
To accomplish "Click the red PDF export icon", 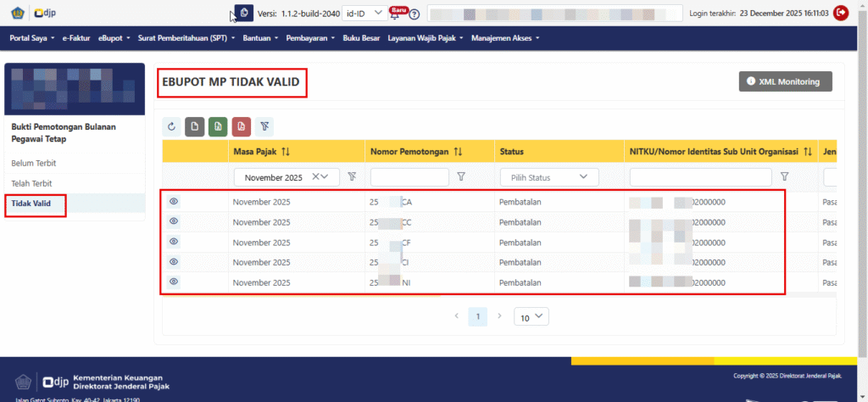I will (x=241, y=126).
